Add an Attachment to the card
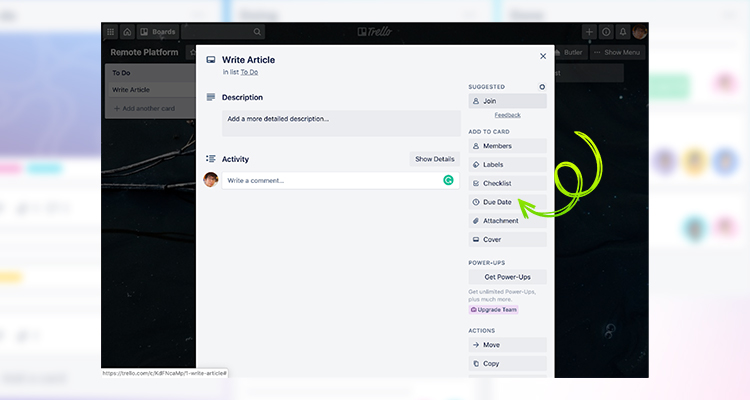 [507, 221]
